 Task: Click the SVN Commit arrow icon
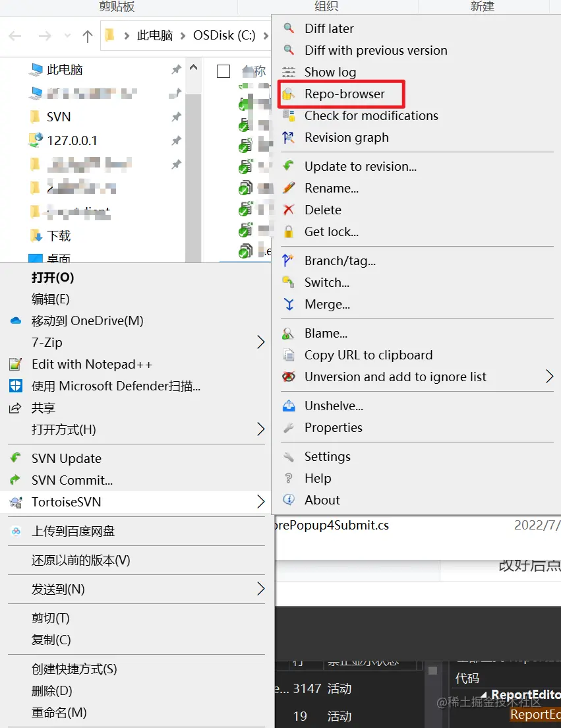point(16,479)
